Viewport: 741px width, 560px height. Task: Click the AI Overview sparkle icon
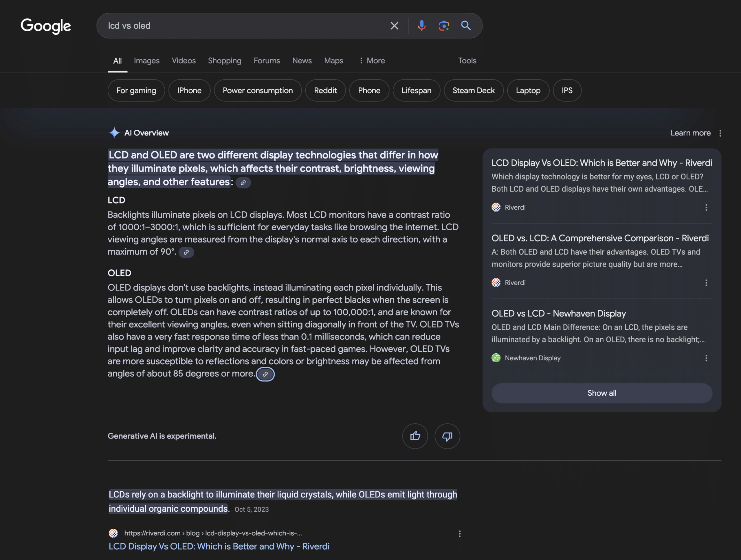pyautogui.click(x=114, y=133)
